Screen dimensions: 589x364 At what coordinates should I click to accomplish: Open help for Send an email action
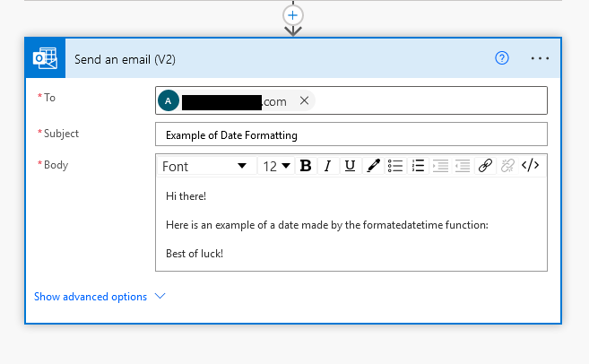[x=502, y=58]
